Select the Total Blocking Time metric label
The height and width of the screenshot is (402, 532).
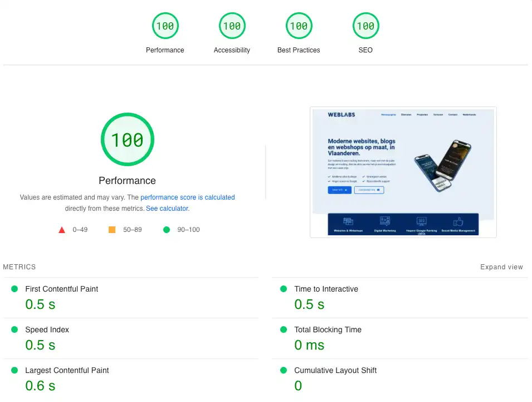click(328, 330)
